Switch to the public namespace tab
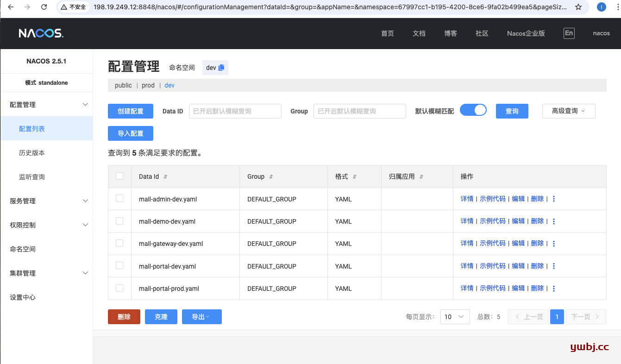Viewport: 621px width, 364px height. [123, 85]
